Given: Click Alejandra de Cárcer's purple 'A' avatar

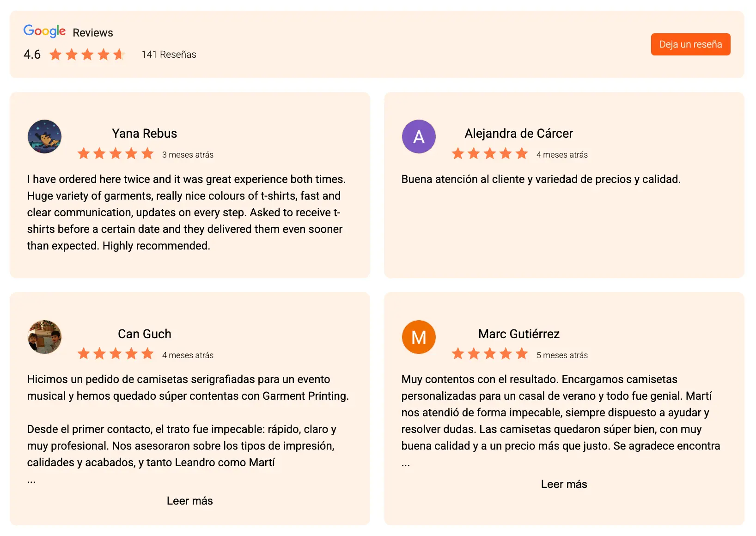Looking at the screenshot, I should tap(419, 137).
